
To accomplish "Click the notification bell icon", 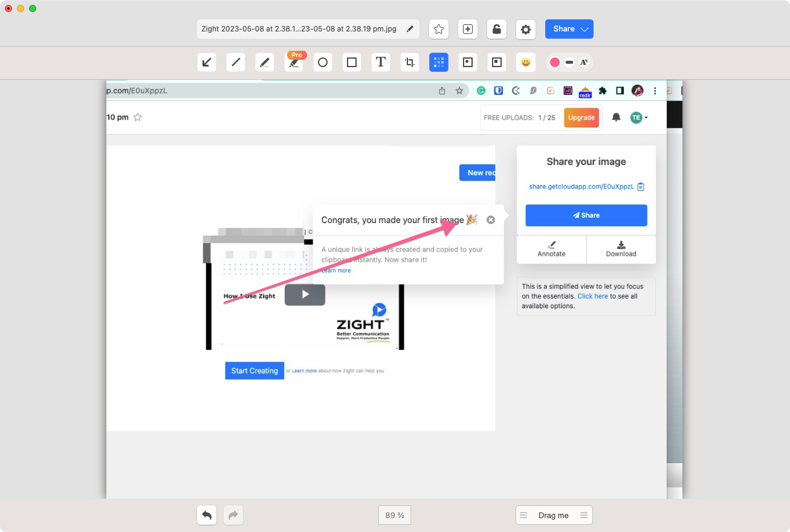I will pos(617,117).
